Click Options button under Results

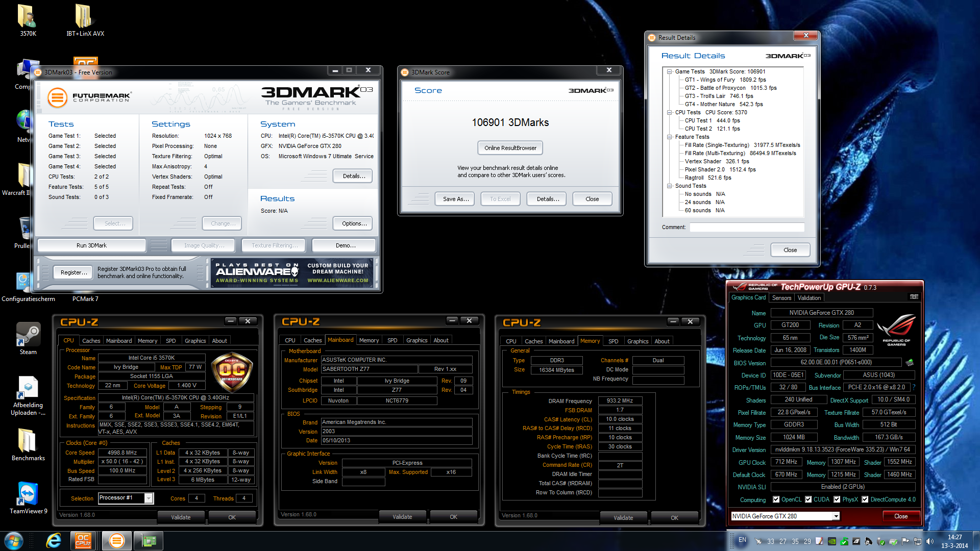click(x=353, y=223)
